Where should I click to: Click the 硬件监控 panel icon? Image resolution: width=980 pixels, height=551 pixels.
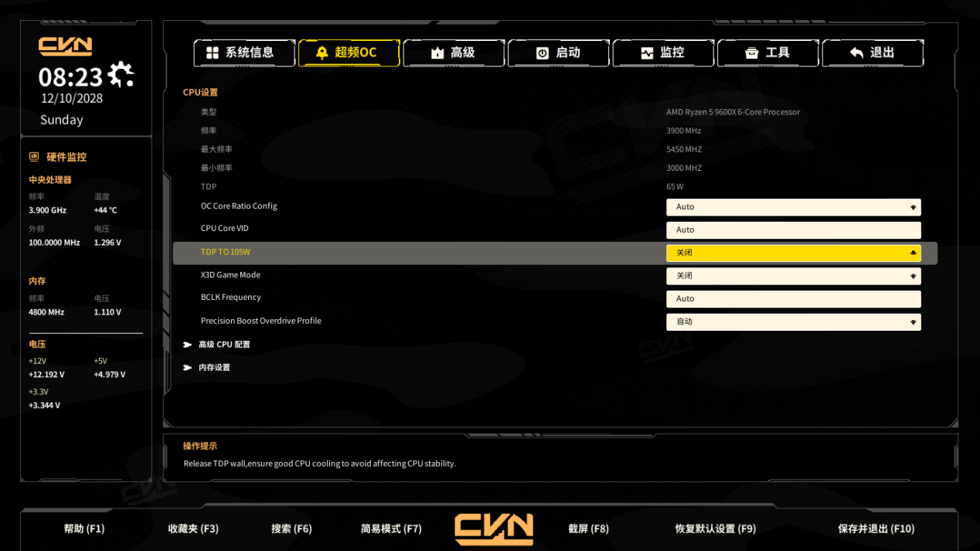click(34, 157)
